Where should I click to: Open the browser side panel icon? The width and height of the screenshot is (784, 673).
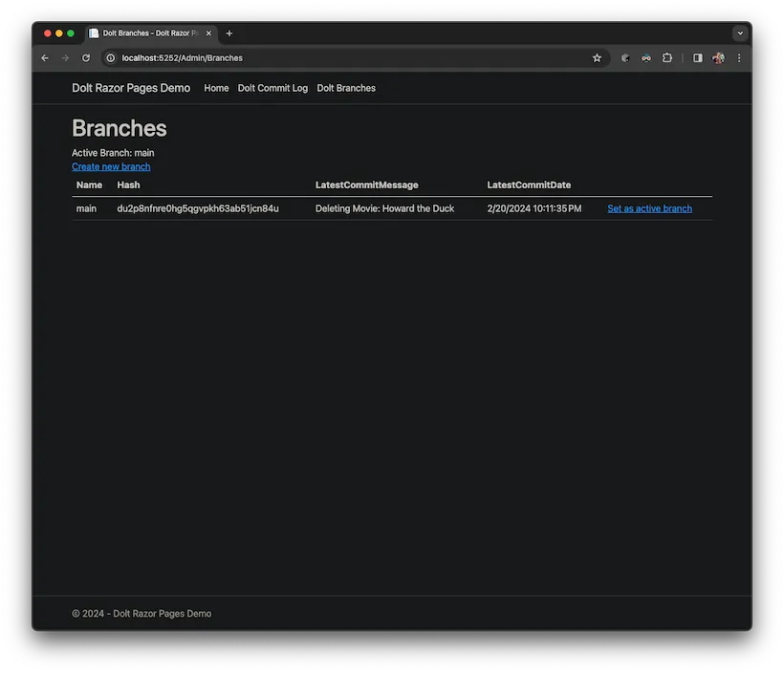tap(697, 57)
